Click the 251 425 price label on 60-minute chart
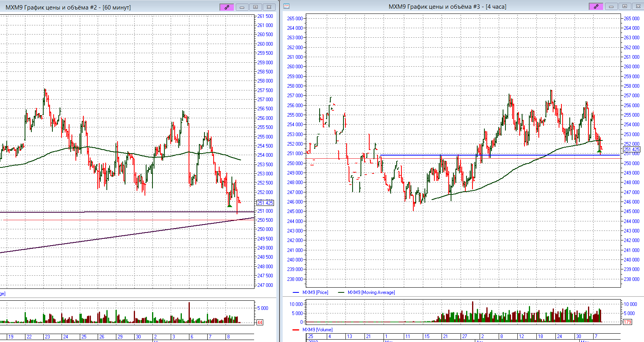Image resolution: width=644 pixels, height=342 pixels. pyautogui.click(x=265, y=203)
